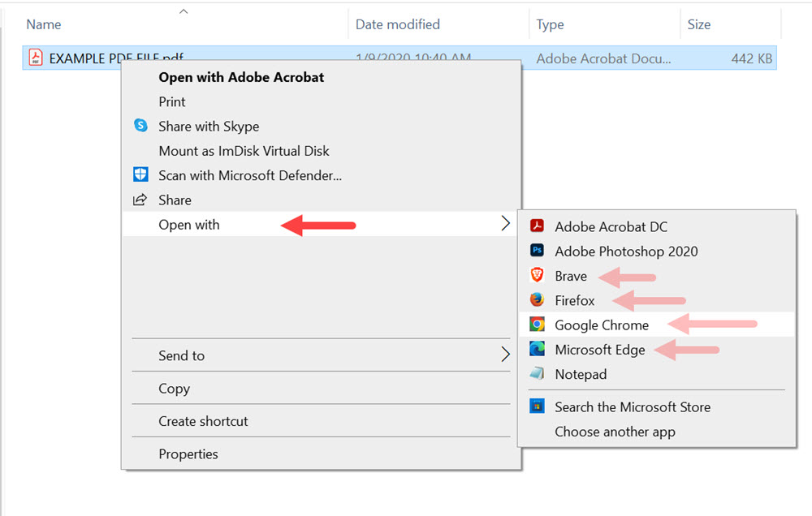Select Print from context menu

[x=172, y=102]
